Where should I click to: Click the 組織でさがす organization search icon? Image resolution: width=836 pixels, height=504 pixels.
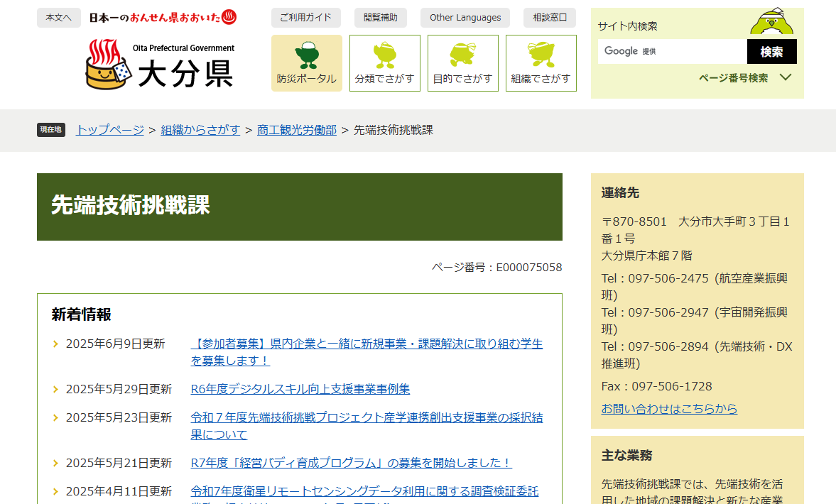pyautogui.click(x=541, y=63)
